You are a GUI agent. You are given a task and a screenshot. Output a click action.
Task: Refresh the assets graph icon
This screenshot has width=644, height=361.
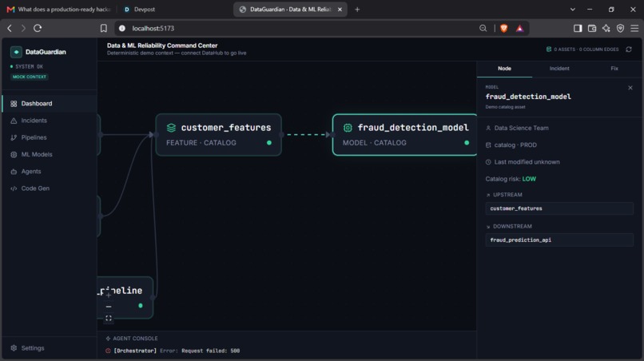point(628,50)
